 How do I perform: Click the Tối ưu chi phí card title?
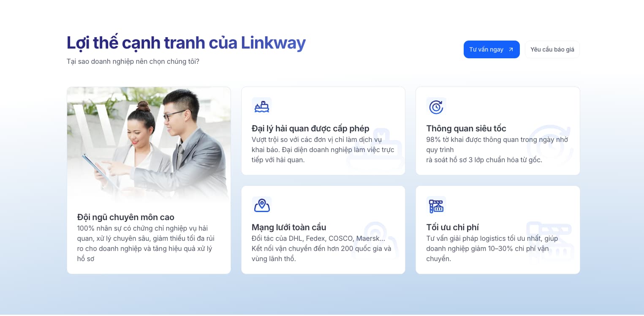(x=452, y=227)
